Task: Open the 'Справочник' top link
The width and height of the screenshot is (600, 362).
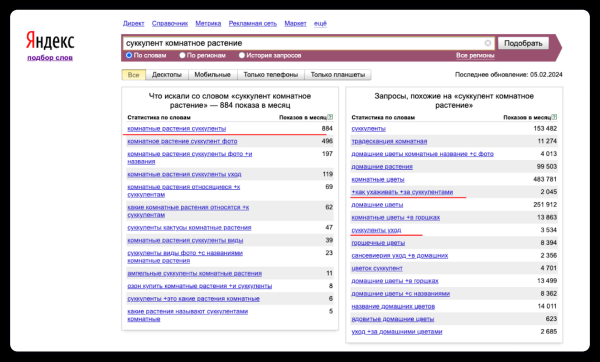Action: tap(170, 23)
